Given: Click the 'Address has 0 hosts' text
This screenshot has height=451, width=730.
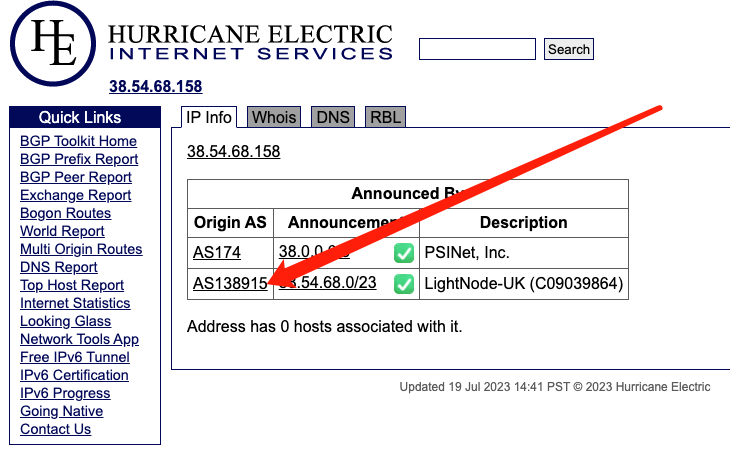Looking at the screenshot, I should (x=324, y=327).
